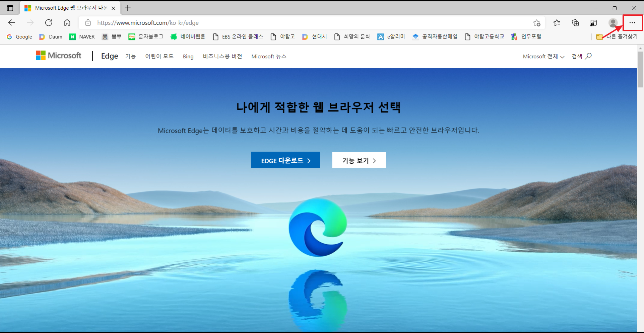Open 업무포털 bookmark

[x=526, y=37]
